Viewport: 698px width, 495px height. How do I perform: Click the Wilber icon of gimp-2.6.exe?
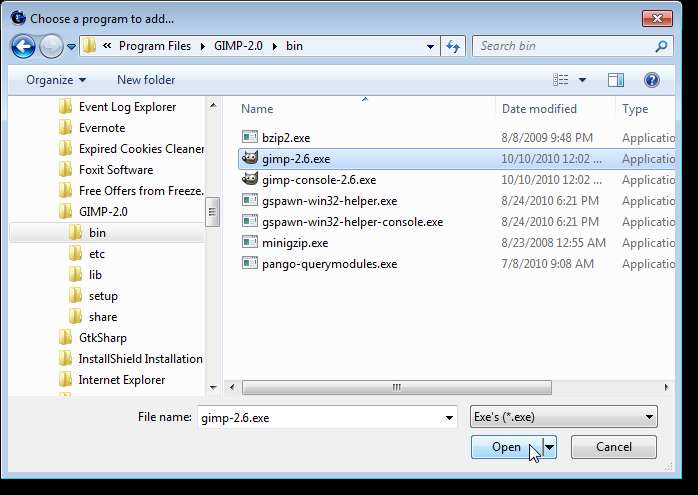click(x=250, y=158)
